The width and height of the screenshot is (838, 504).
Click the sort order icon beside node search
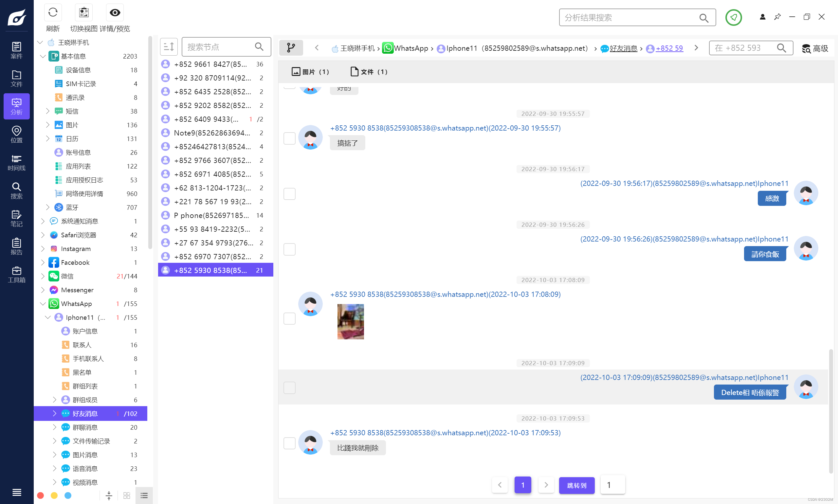169,47
